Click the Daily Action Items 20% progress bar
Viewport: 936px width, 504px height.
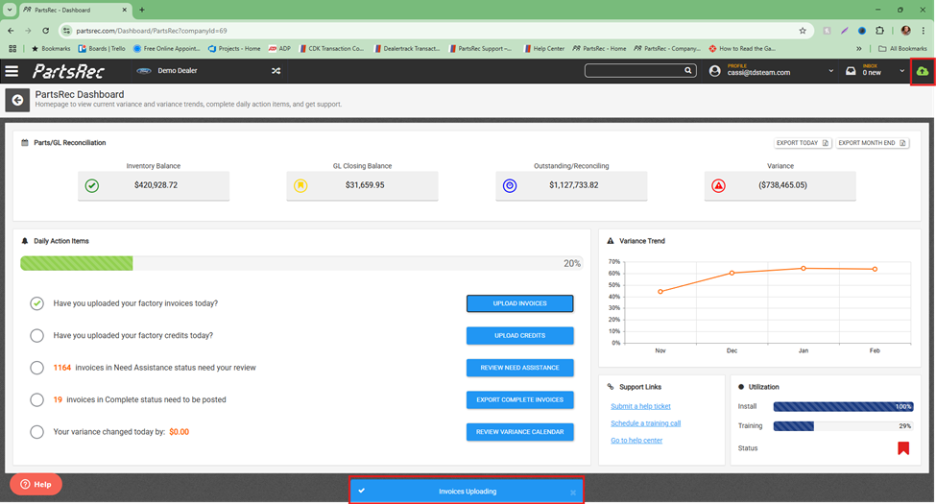[x=301, y=263]
